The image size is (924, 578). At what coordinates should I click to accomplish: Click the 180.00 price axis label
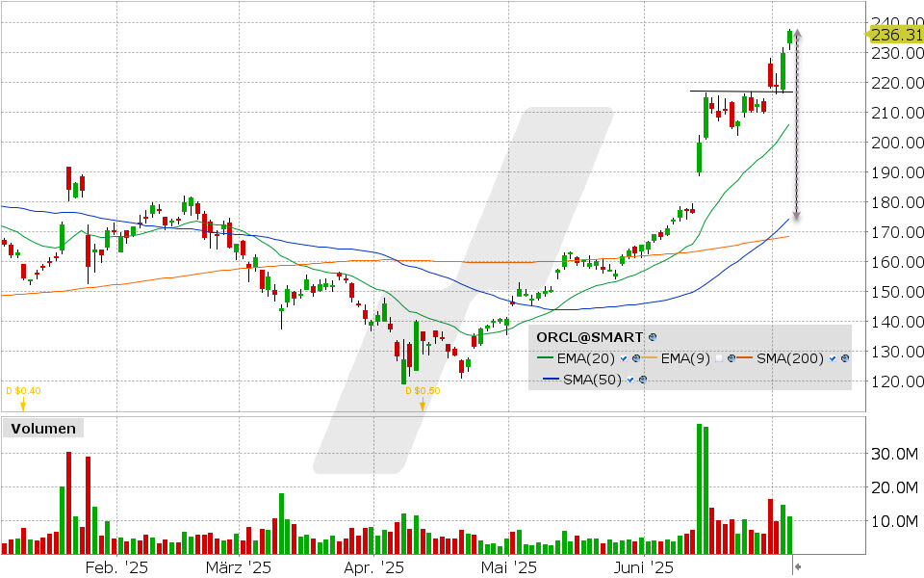point(897,202)
